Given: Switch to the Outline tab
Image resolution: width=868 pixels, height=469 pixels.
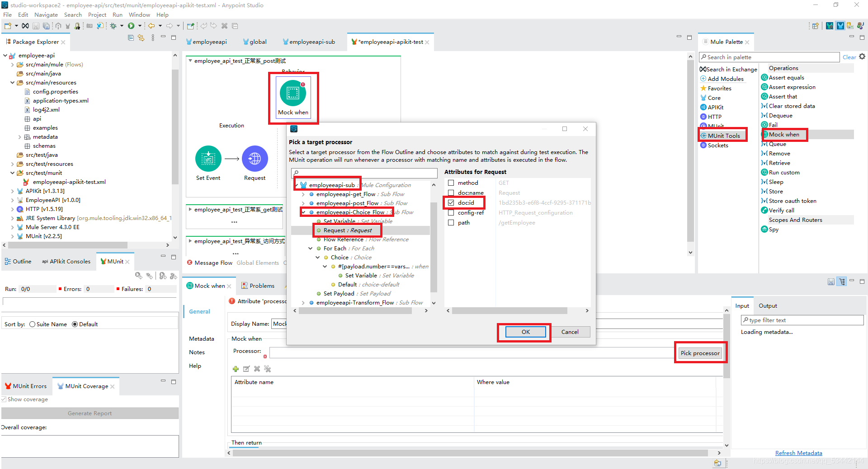Looking at the screenshot, I should click(18, 261).
